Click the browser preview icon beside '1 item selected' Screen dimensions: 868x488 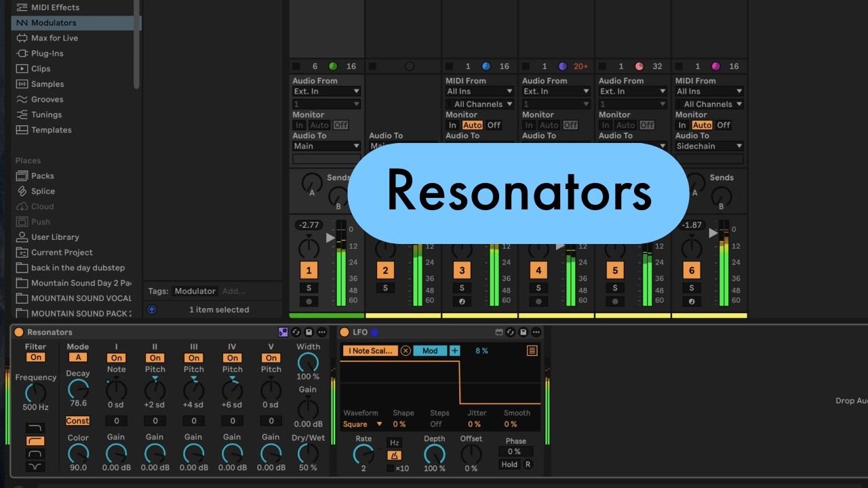click(x=152, y=310)
